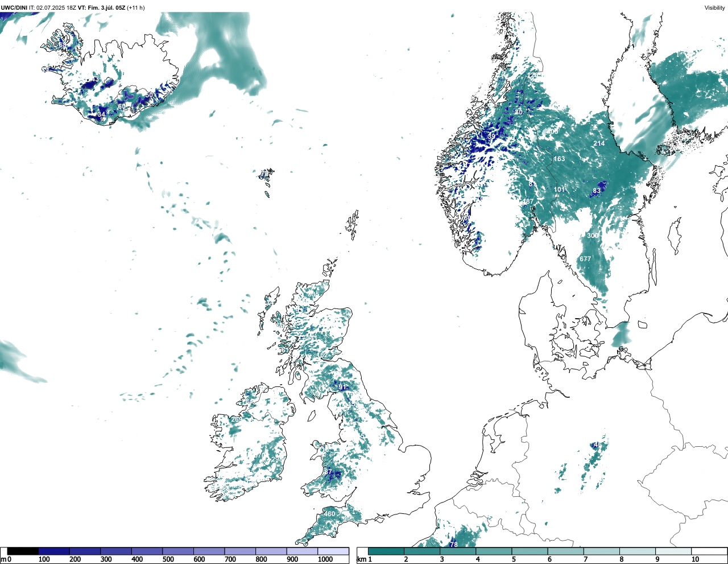The height and width of the screenshot is (564, 728).
Task: Click the '78' value over northern France
Action: click(x=453, y=545)
